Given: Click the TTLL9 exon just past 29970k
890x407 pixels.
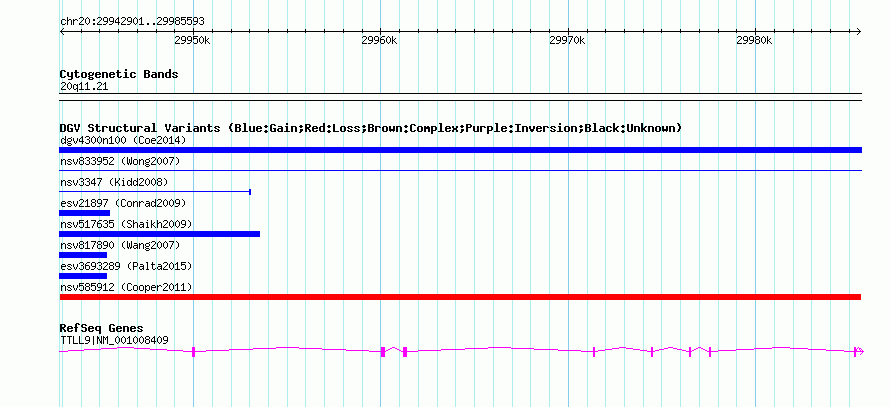Looking at the screenshot, I should (594, 352).
